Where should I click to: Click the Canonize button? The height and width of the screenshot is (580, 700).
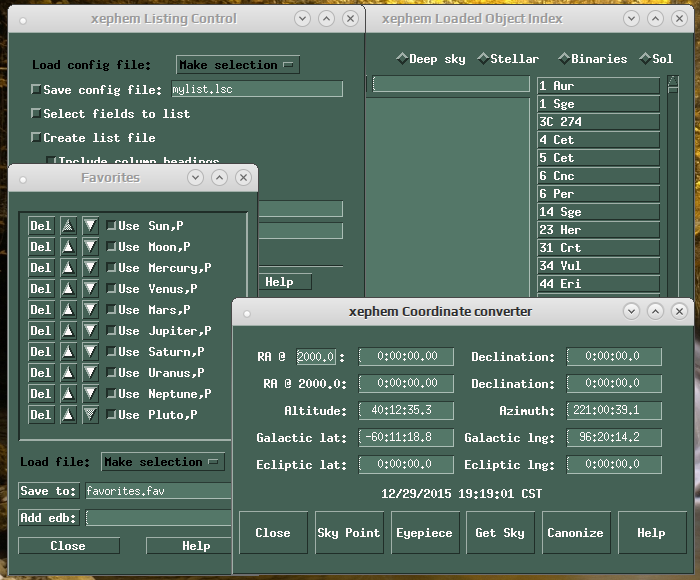pyautogui.click(x=576, y=533)
